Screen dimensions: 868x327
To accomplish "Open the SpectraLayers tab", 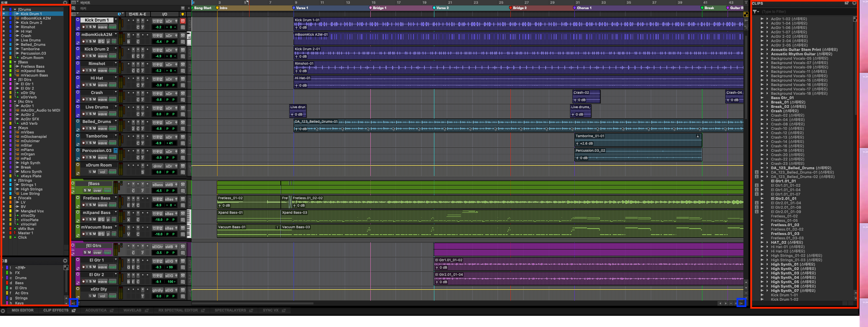I will (x=230, y=310).
